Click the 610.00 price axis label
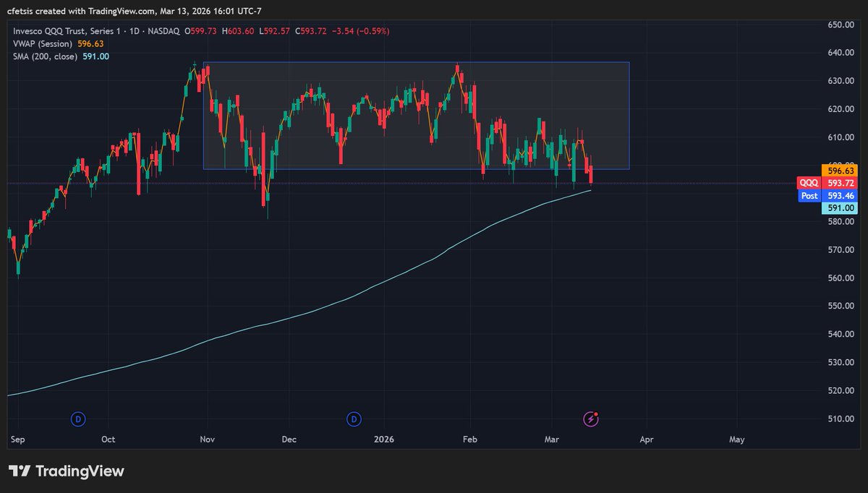Viewport: 868px width, 493px height. [x=840, y=137]
